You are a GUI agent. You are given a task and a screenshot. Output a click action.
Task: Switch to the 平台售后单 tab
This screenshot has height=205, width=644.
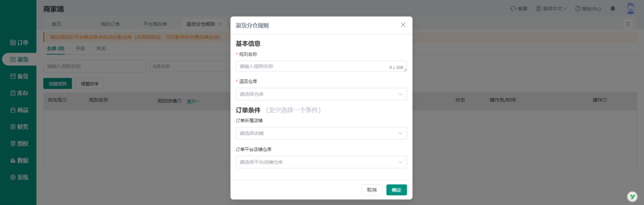pyautogui.click(x=155, y=24)
